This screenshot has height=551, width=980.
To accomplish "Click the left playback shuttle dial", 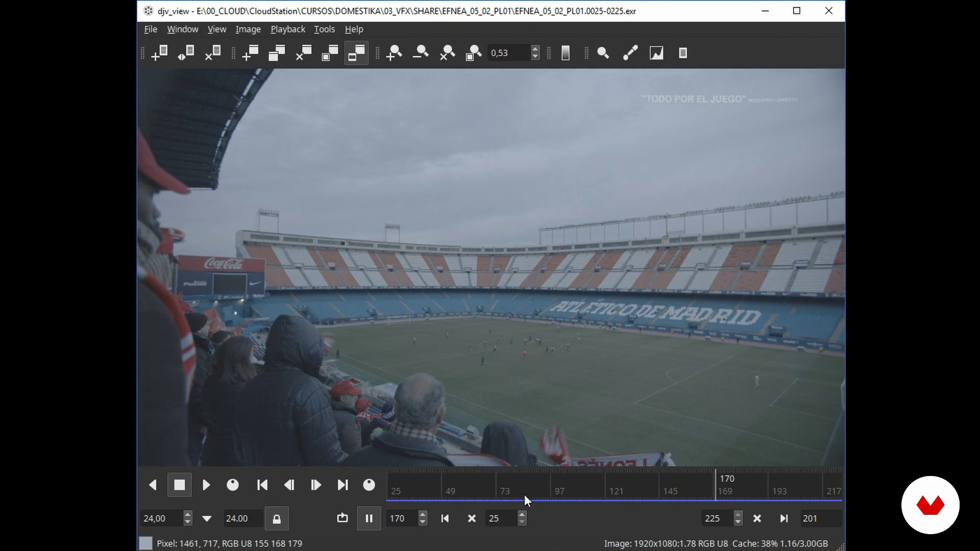I will coord(233,485).
